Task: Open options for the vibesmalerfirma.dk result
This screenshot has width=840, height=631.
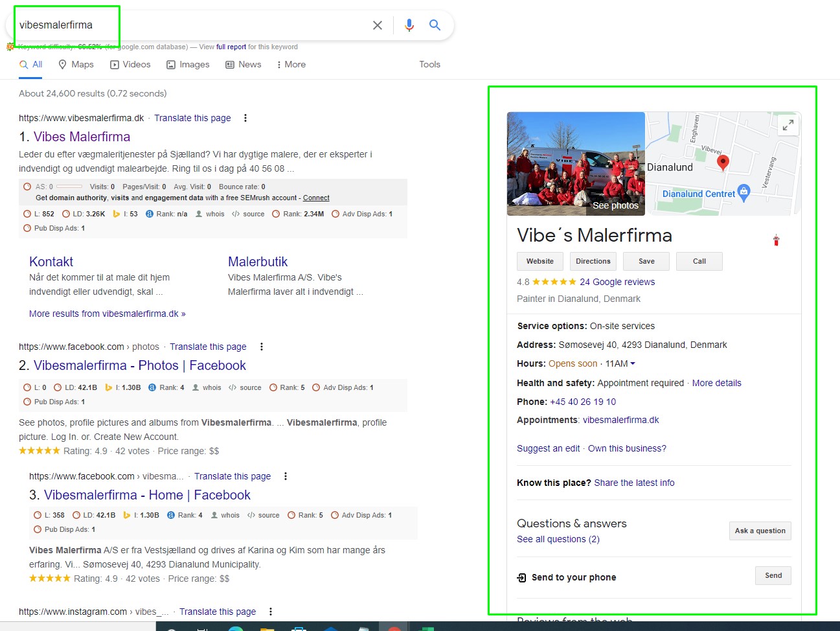Action: (245, 118)
